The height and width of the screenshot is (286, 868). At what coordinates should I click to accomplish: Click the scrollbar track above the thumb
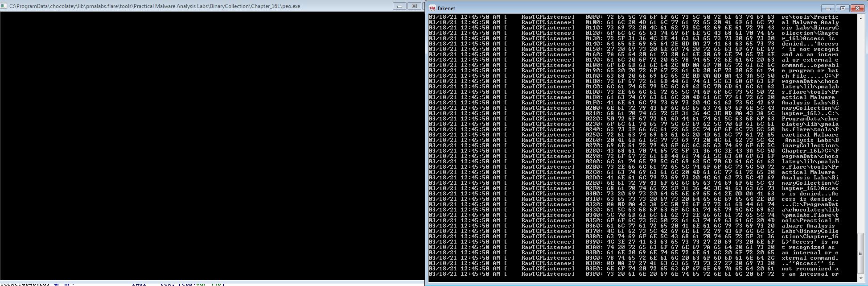[861, 127]
